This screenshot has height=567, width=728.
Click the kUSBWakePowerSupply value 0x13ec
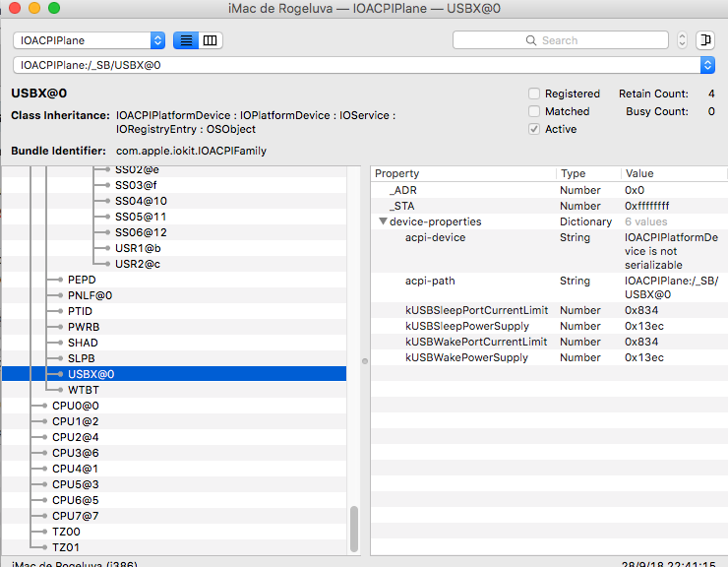tap(644, 358)
